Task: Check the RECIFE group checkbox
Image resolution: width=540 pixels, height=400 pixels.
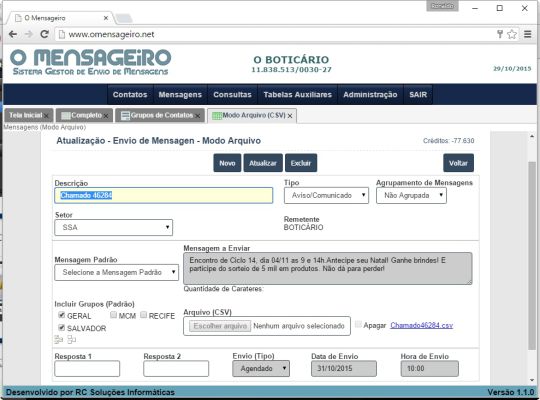Action: point(144,315)
